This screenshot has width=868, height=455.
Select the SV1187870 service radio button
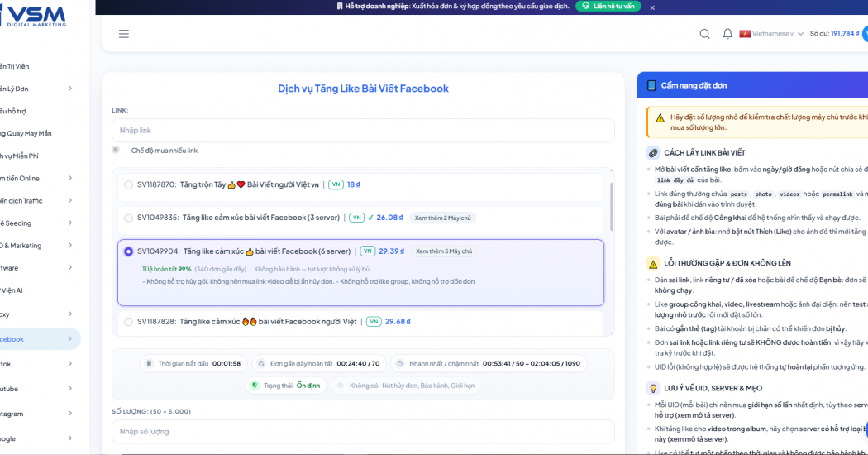[128, 184]
